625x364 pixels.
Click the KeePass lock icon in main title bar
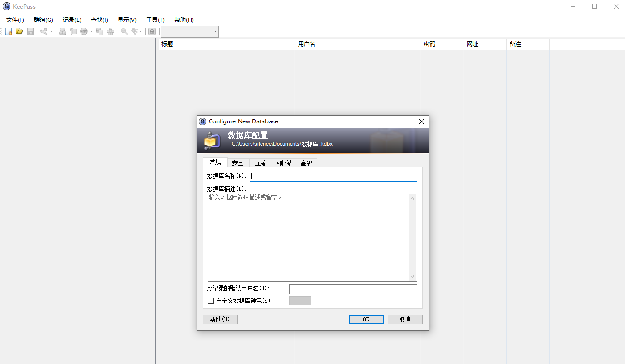coord(7,7)
